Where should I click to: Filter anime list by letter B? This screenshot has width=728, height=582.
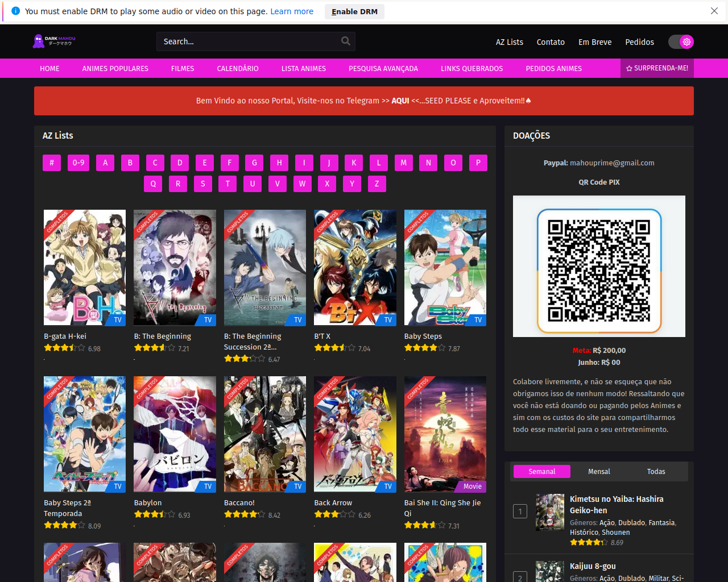tap(130, 163)
